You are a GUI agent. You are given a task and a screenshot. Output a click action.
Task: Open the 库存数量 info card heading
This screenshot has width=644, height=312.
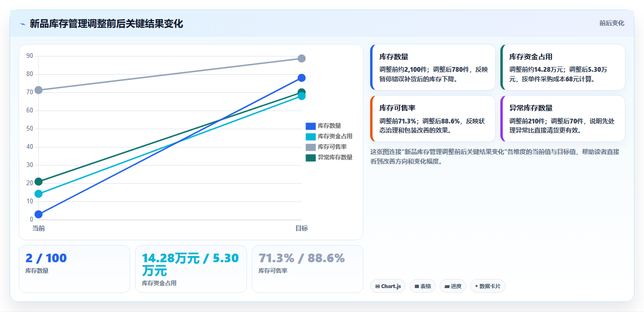[x=394, y=56]
